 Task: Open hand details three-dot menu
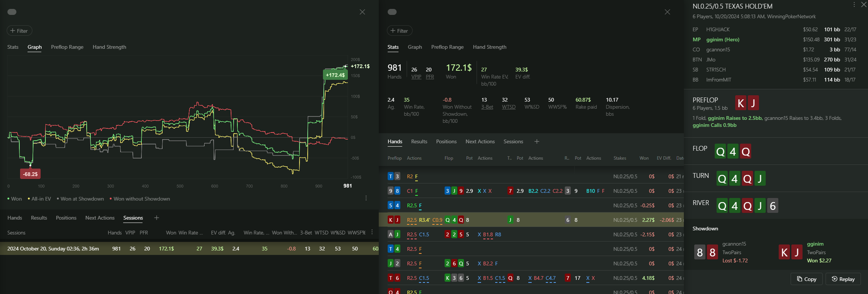(x=854, y=4)
